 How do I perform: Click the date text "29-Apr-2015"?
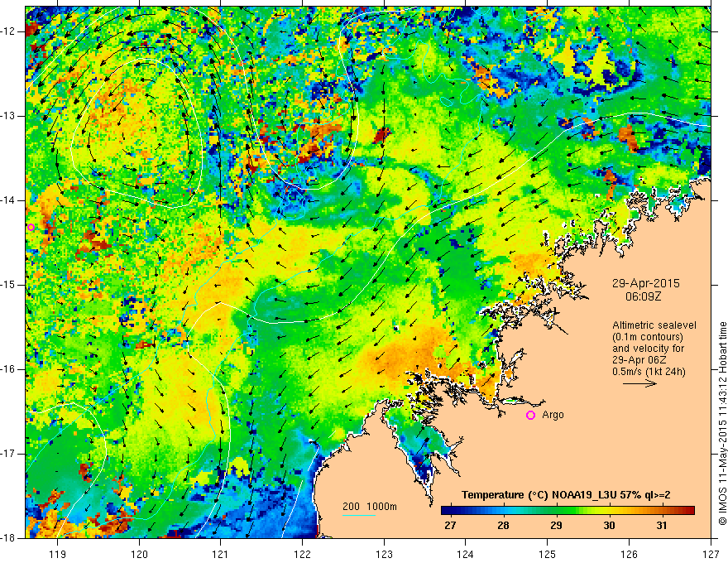[x=645, y=283]
